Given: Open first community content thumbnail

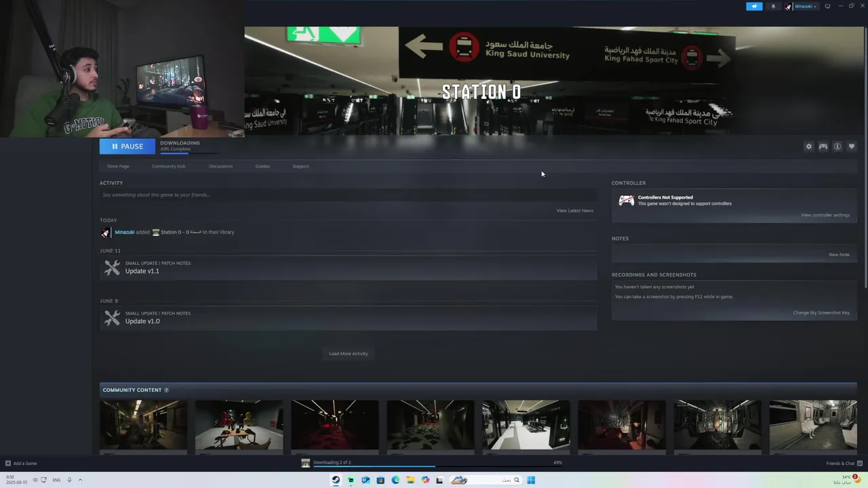Looking at the screenshot, I should (x=143, y=425).
